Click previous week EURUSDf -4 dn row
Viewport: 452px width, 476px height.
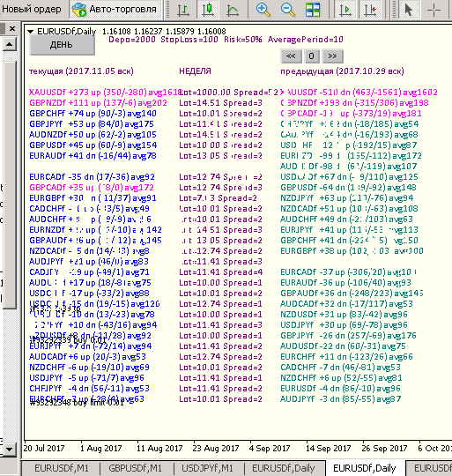[340, 389]
